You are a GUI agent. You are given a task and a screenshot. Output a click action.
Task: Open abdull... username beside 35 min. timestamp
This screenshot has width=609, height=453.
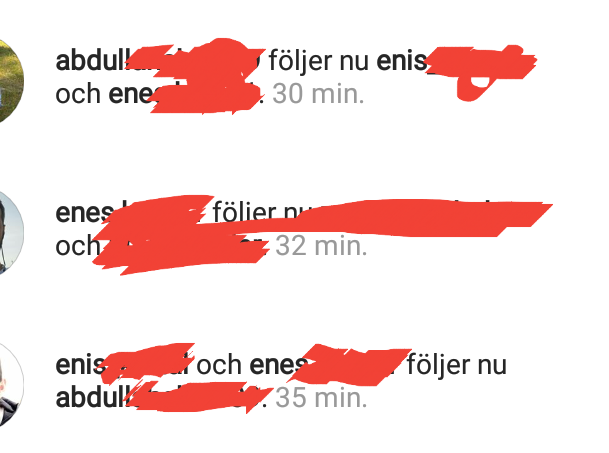161,398
